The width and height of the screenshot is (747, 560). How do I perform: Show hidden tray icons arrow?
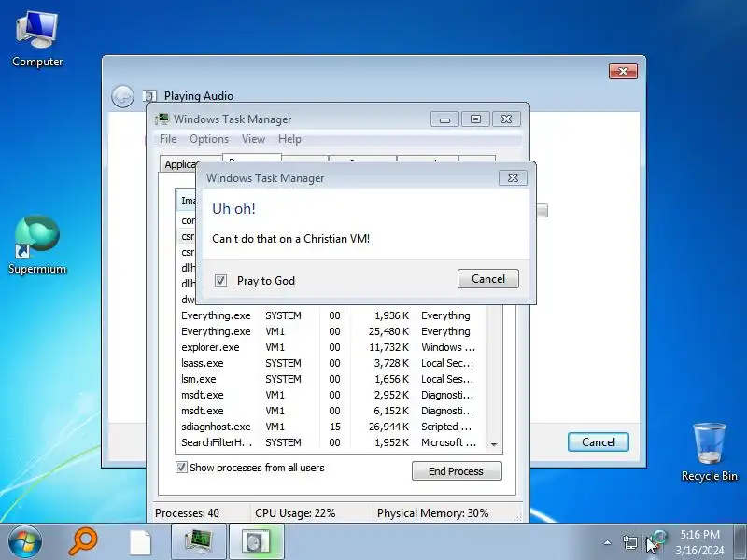click(x=607, y=542)
